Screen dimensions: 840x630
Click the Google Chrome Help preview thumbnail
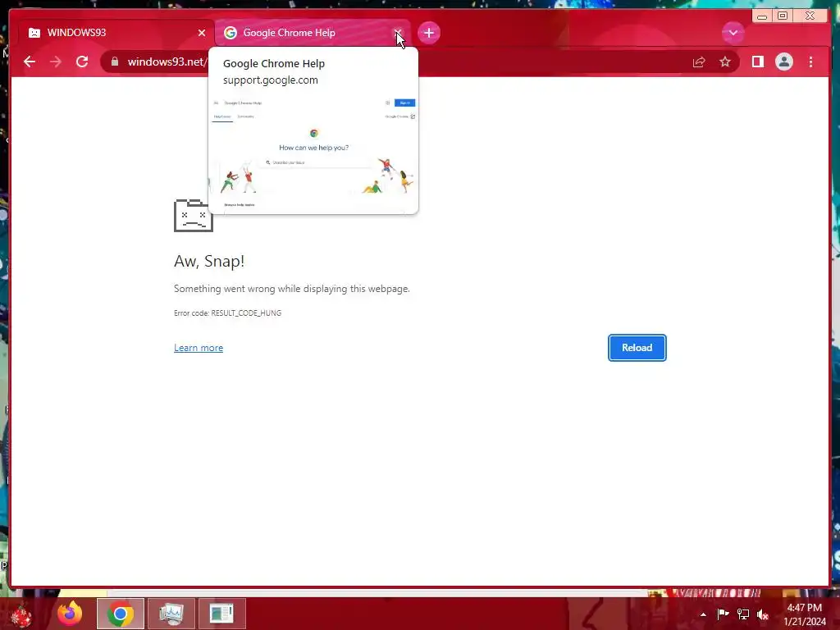(x=313, y=153)
